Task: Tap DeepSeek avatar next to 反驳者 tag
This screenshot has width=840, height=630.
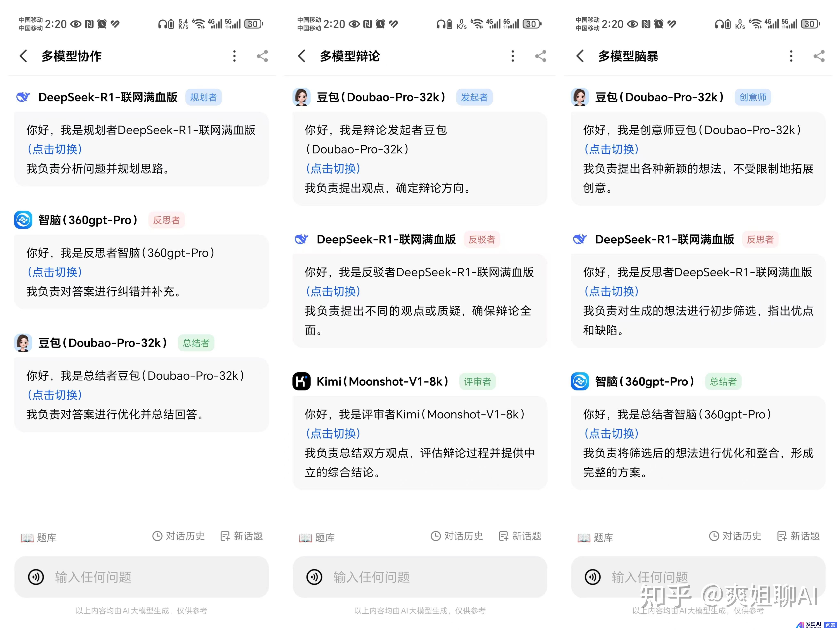Action: (x=301, y=239)
